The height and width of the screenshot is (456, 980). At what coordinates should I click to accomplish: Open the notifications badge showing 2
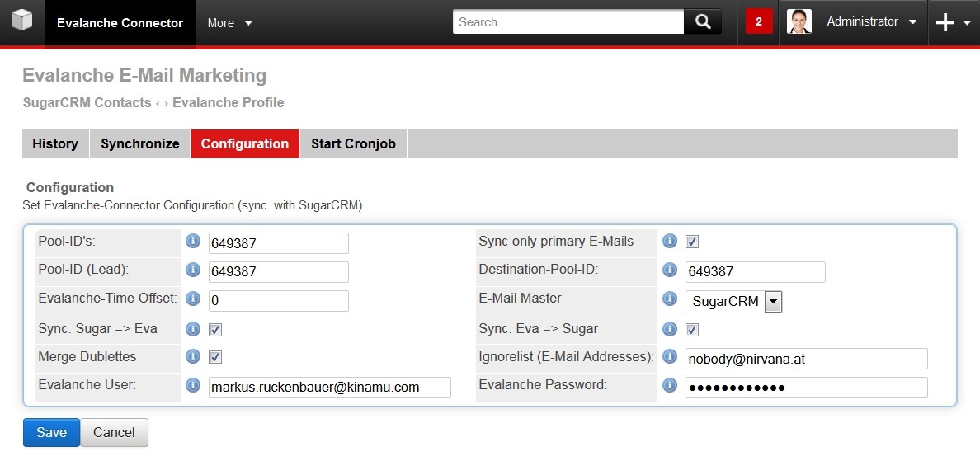tap(759, 22)
